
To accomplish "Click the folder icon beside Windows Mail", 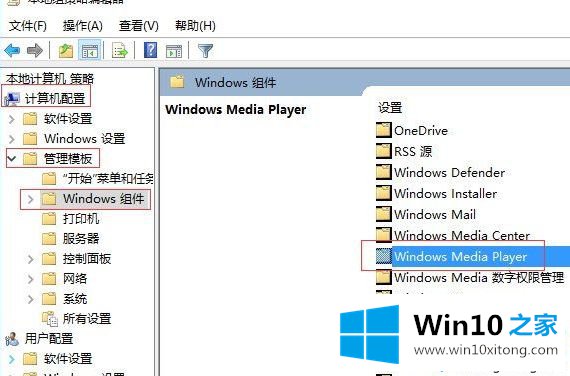I will 384,214.
